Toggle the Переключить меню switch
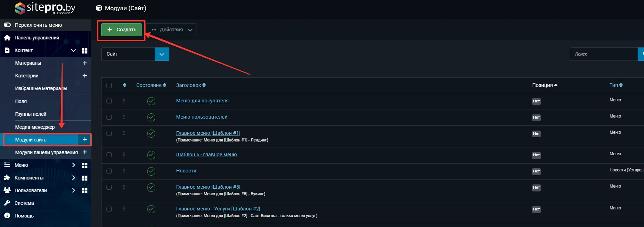644x227 pixels. click(7, 25)
